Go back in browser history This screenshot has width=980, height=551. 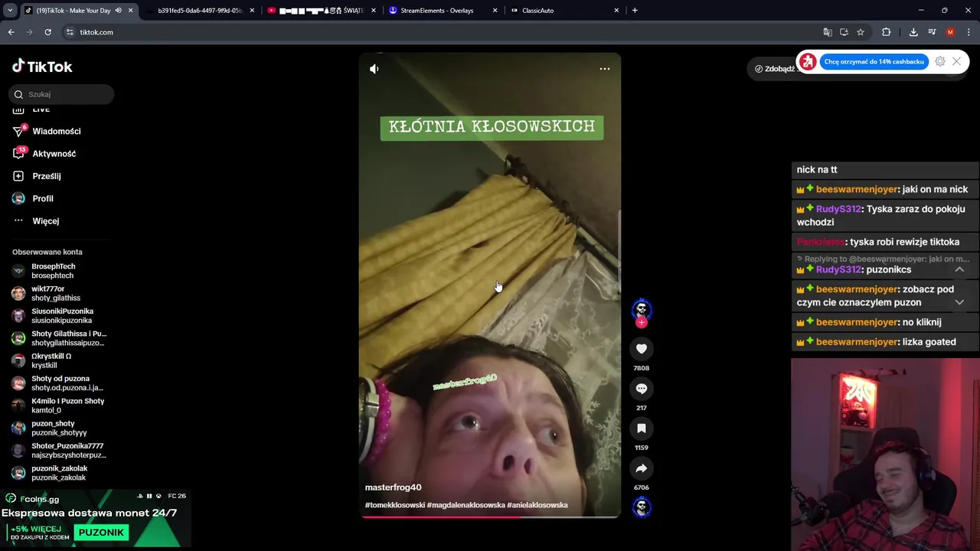11,32
